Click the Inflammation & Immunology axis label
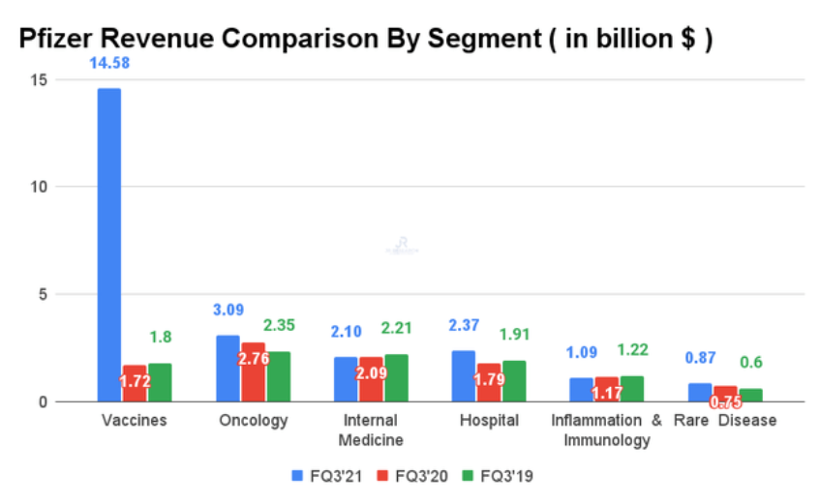Viewport: 820px width, 504px height. click(607, 430)
